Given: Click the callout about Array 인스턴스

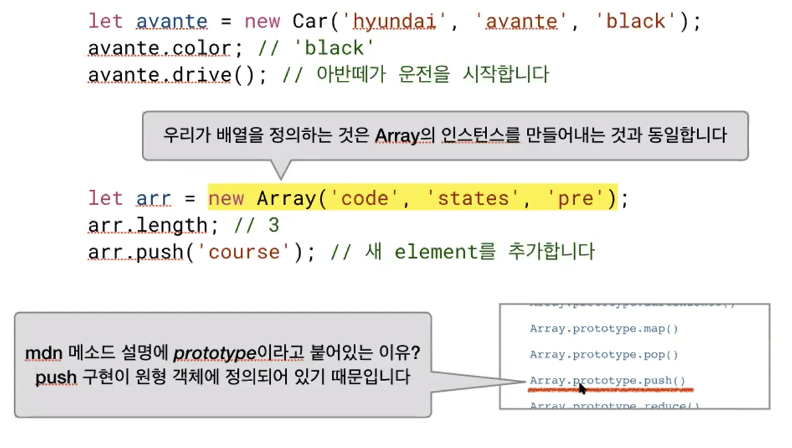Looking at the screenshot, I should [x=445, y=135].
